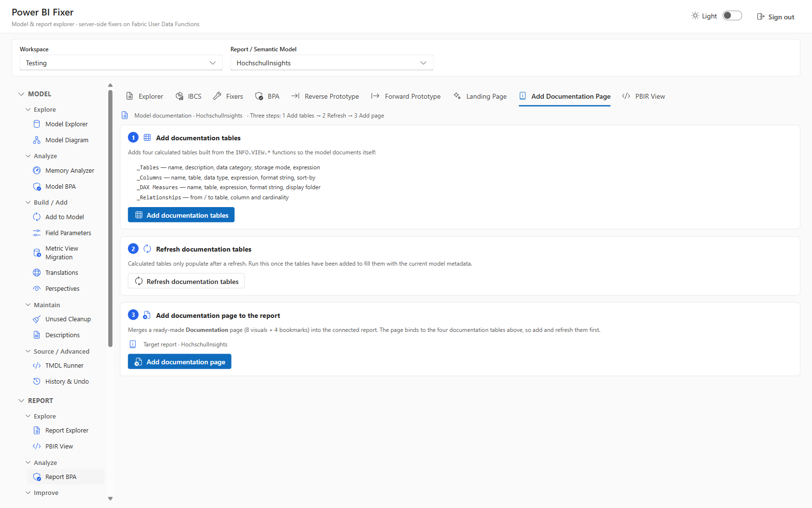Click the Report Explorer page icon

(x=37, y=430)
